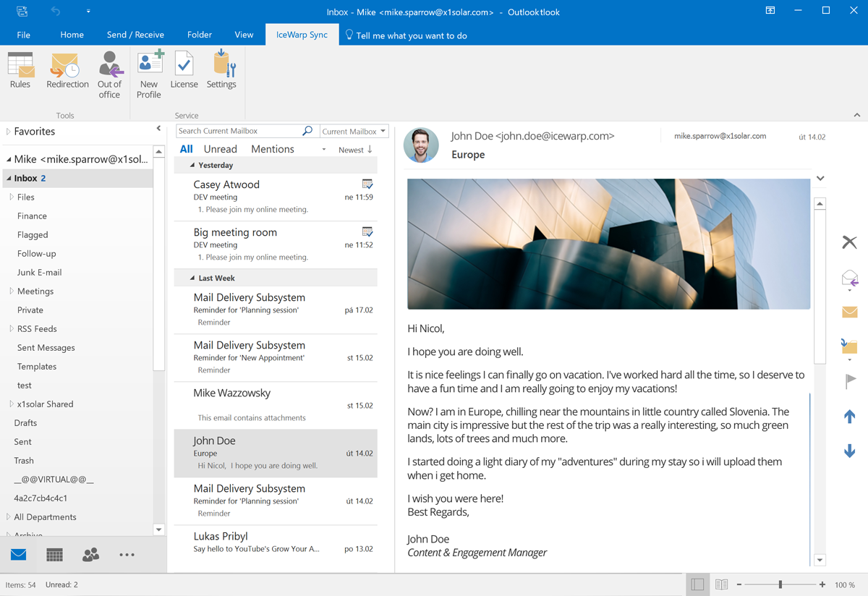Open the File menu
868x596 pixels.
point(24,35)
